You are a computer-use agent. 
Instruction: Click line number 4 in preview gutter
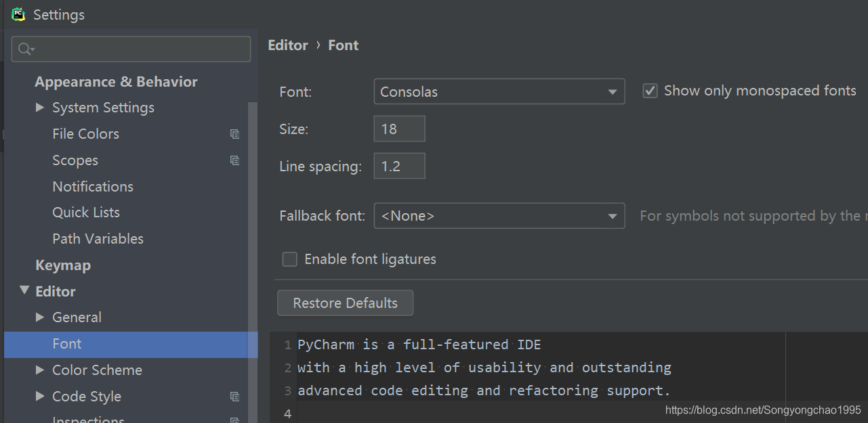tap(288, 414)
